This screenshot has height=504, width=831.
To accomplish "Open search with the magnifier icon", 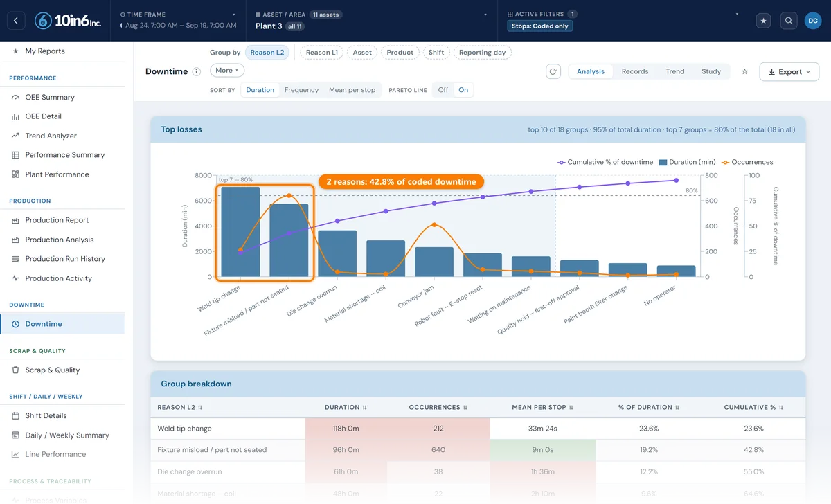I will 788,21.
